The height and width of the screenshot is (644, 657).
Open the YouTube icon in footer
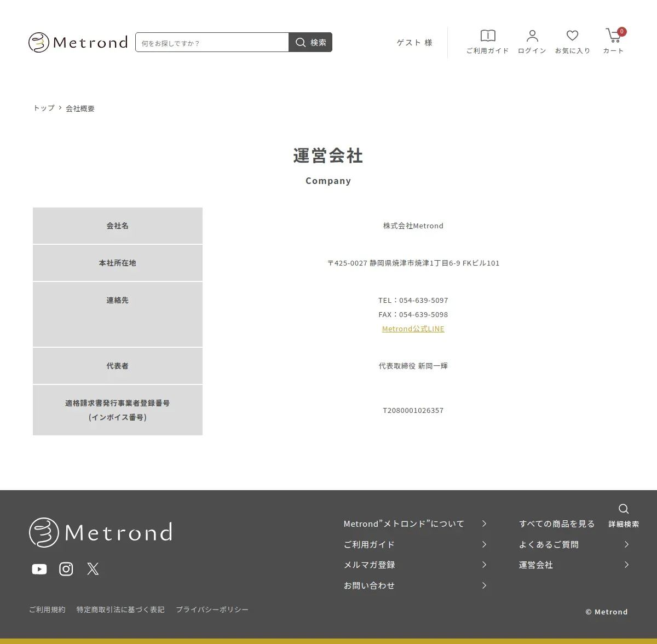coord(39,569)
